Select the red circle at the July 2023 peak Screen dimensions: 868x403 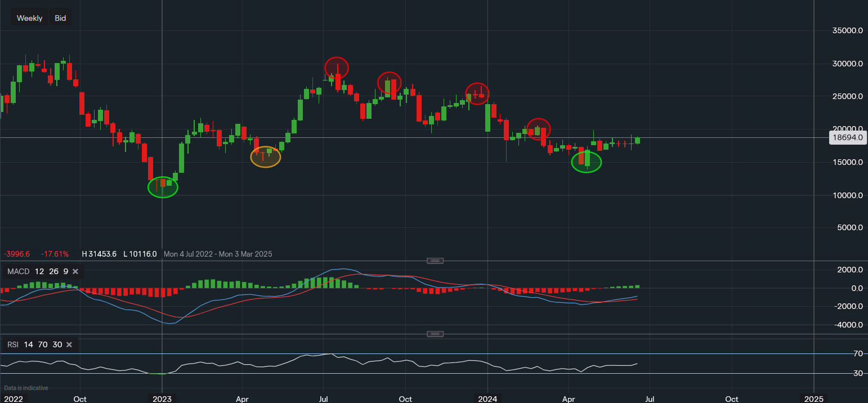(337, 68)
